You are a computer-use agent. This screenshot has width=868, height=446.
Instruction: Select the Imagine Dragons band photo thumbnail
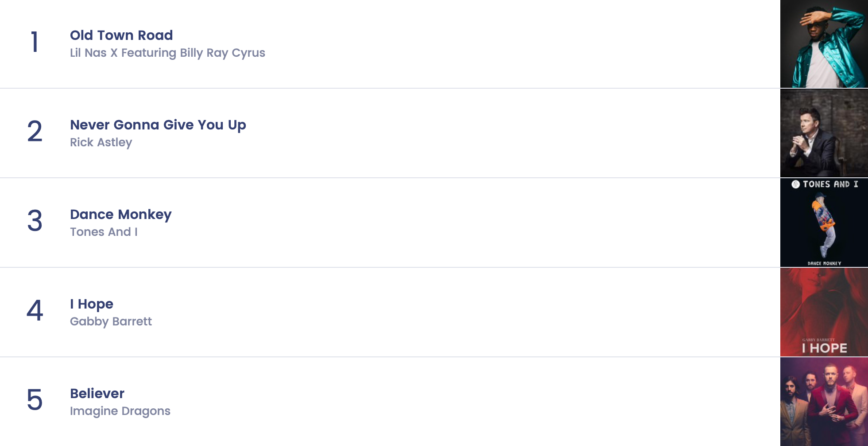[x=824, y=402]
